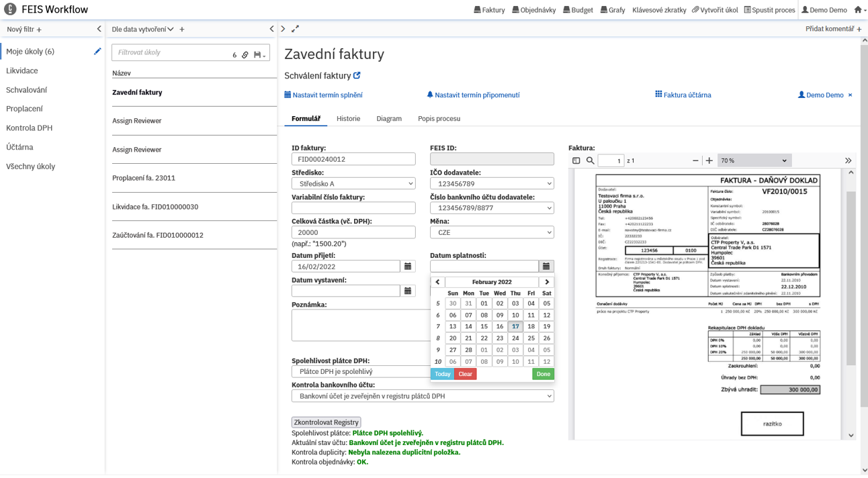Open calendar picker for Datum vystavení
Screen dimensions: 868x478
point(408,291)
